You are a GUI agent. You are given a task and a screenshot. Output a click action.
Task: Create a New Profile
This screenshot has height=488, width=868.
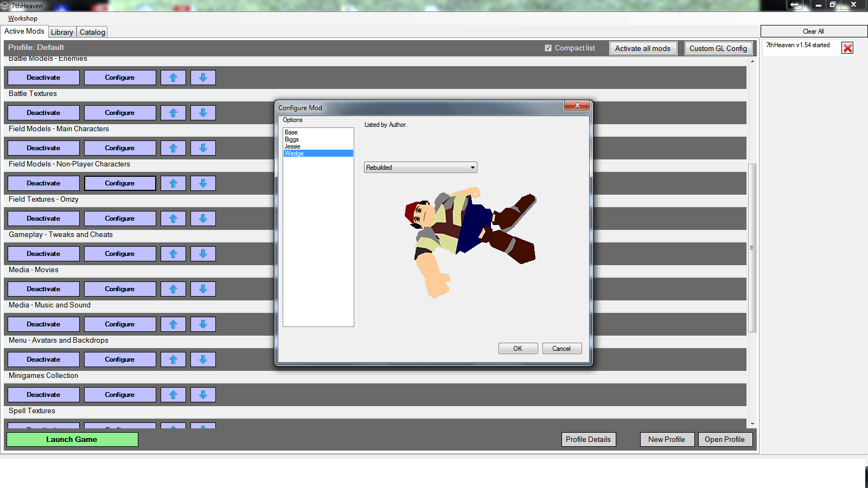pyautogui.click(x=667, y=439)
